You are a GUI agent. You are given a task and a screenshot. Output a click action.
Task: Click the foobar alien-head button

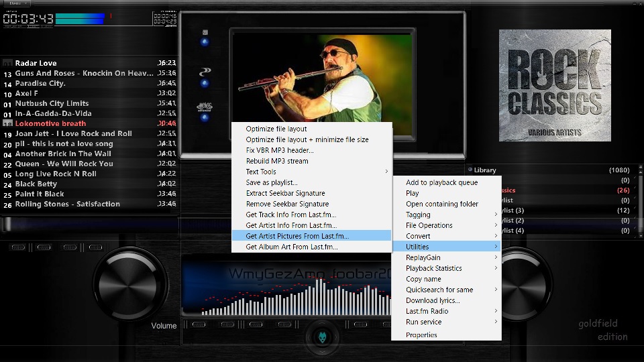pyautogui.click(x=323, y=337)
